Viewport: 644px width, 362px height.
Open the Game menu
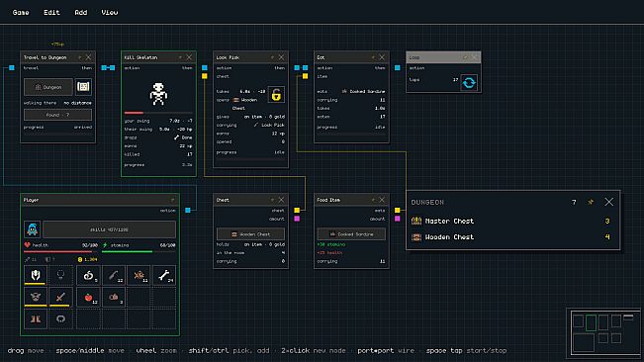pos(21,12)
